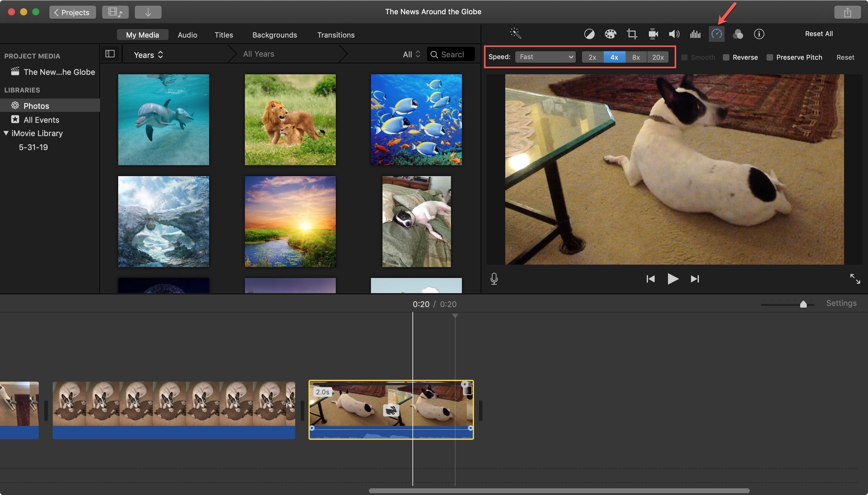Toggle the Preserve Pitch checkbox
868x495 pixels.
[x=770, y=57]
